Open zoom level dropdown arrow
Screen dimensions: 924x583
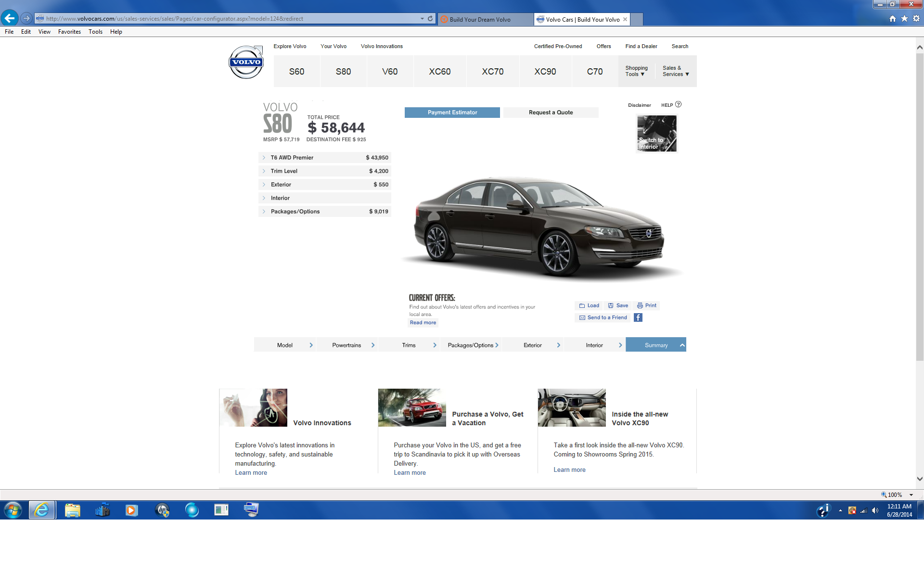[911, 495]
